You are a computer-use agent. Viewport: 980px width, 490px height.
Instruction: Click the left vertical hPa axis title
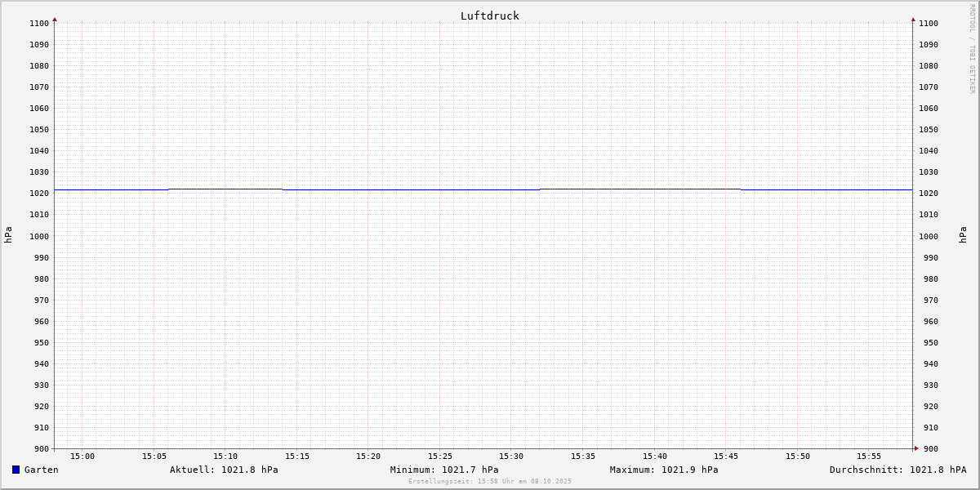8,234
